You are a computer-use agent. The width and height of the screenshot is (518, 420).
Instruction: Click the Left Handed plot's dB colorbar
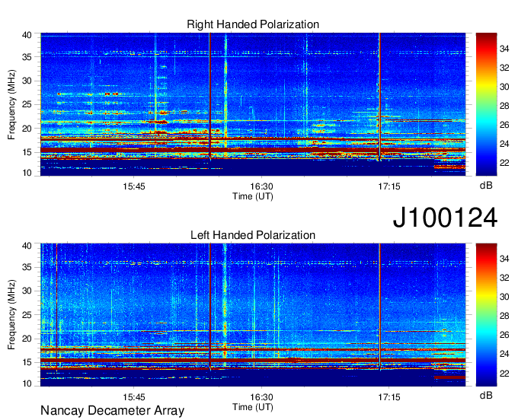coord(486,315)
